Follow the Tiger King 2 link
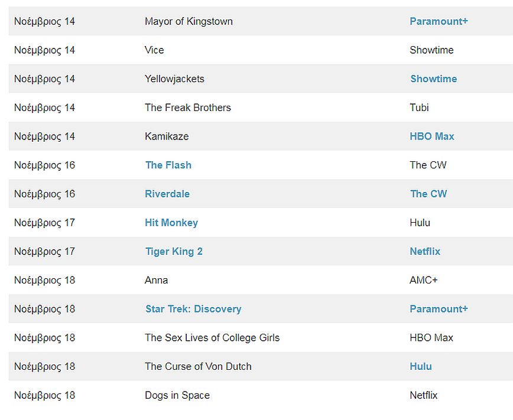The width and height of the screenshot is (513, 420). [x=174, y=252]
